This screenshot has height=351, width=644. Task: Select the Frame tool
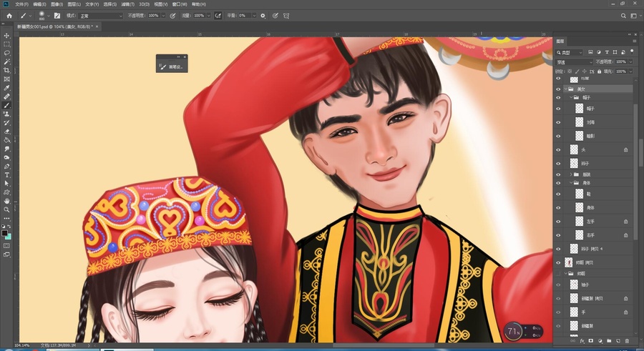point(6,79)
